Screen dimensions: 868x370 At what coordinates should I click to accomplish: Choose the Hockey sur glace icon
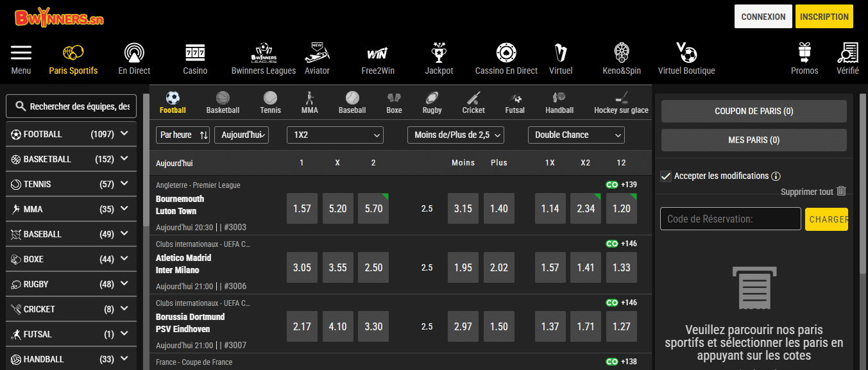(621, 98)
